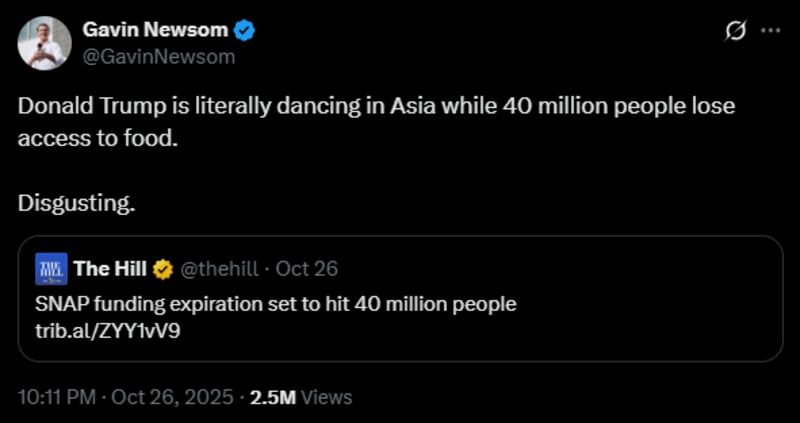Click the @GavinNewsom handle
Image resolution: width=800 pixels, height=423 pixels.
[159, 57]
